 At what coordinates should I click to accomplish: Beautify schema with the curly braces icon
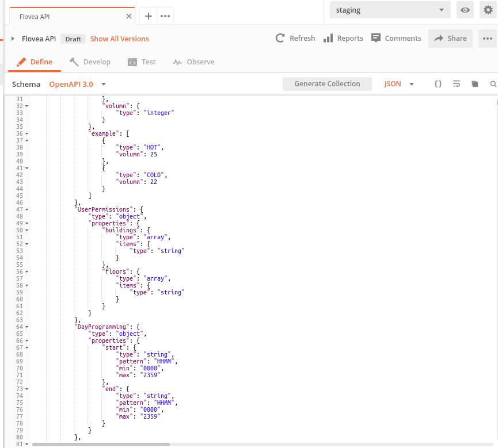pyautogui.click(x=438, y=83)
